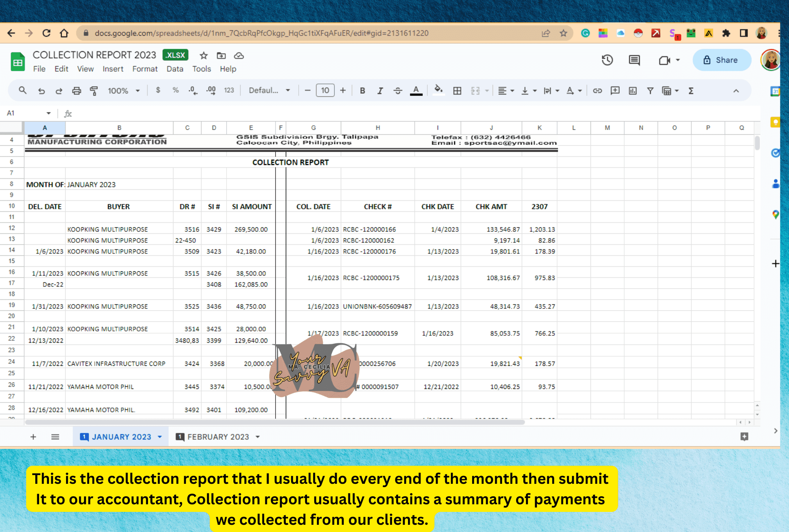Click the functions sigma icon

[691, 91]
